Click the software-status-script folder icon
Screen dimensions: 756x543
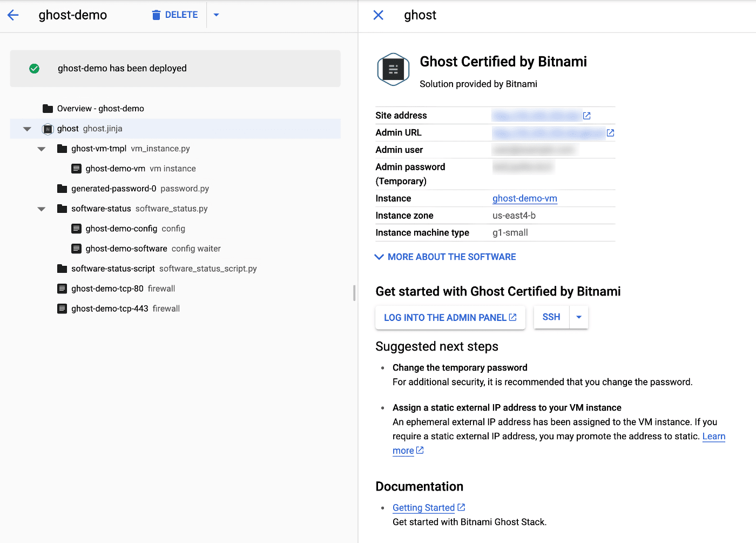[62, 269]
